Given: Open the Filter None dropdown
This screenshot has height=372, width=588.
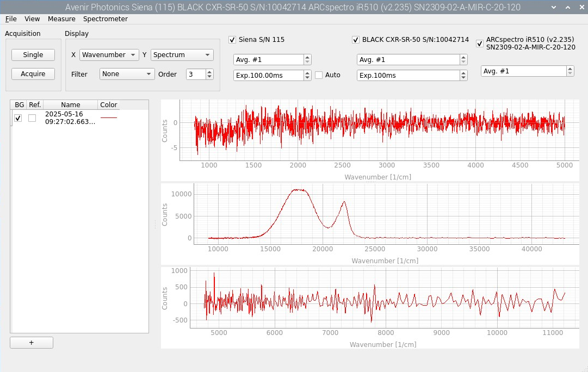Looking at the screenshot, I should [x=127, y=74].
